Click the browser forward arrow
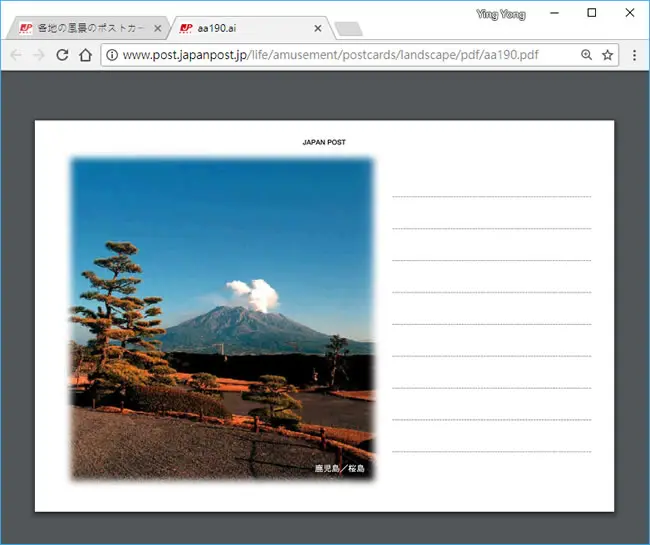 pos(39,55)
